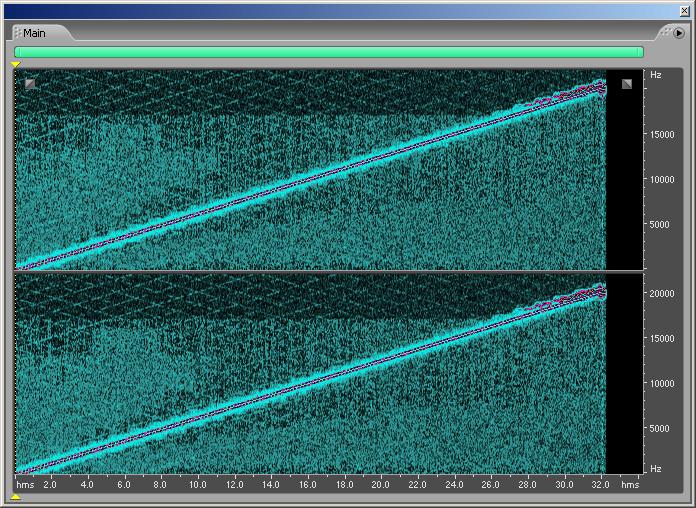The height and width of the screenshot is (508, 696).
Task: Click the 22.0 mark on the time ruler
Action: 417,484
